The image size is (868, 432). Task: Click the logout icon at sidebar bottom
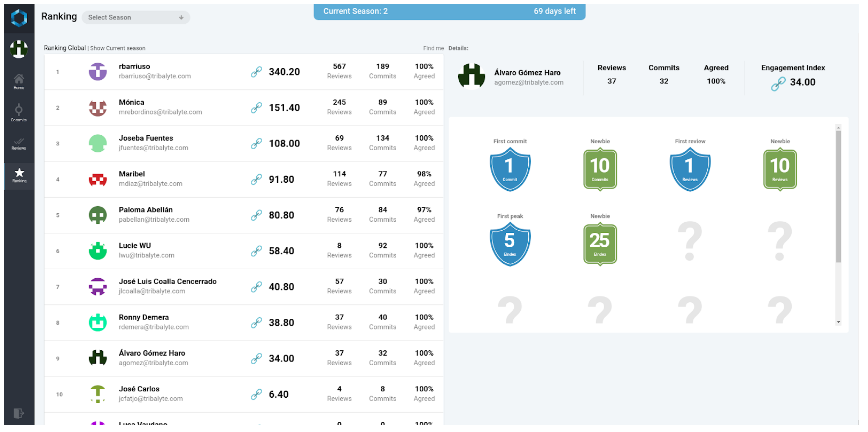coord(18,413)
